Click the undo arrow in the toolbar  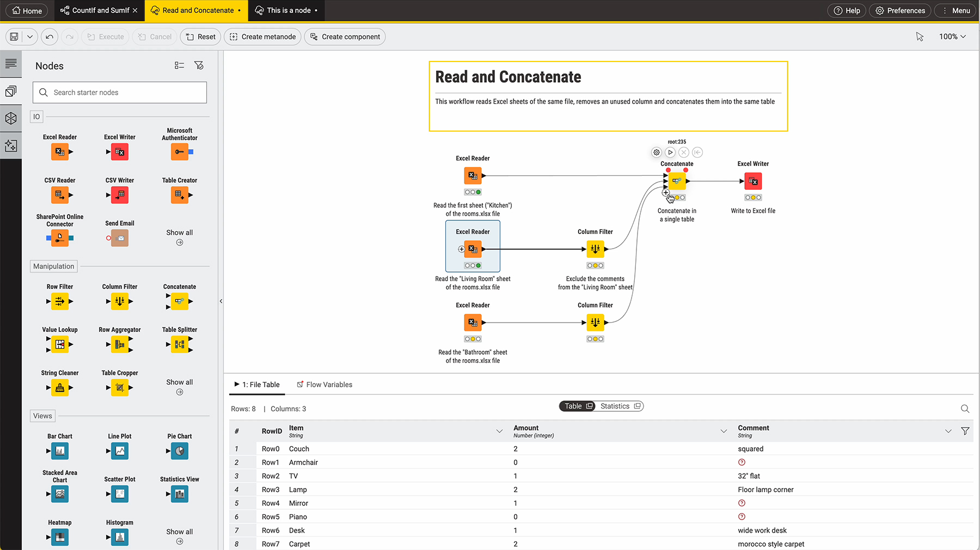(50, 37)
